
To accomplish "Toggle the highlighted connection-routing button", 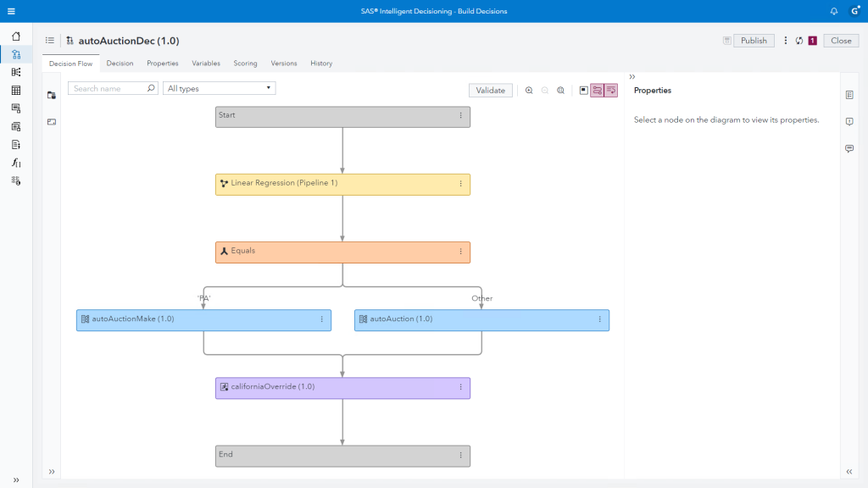I will coord(598,90).
